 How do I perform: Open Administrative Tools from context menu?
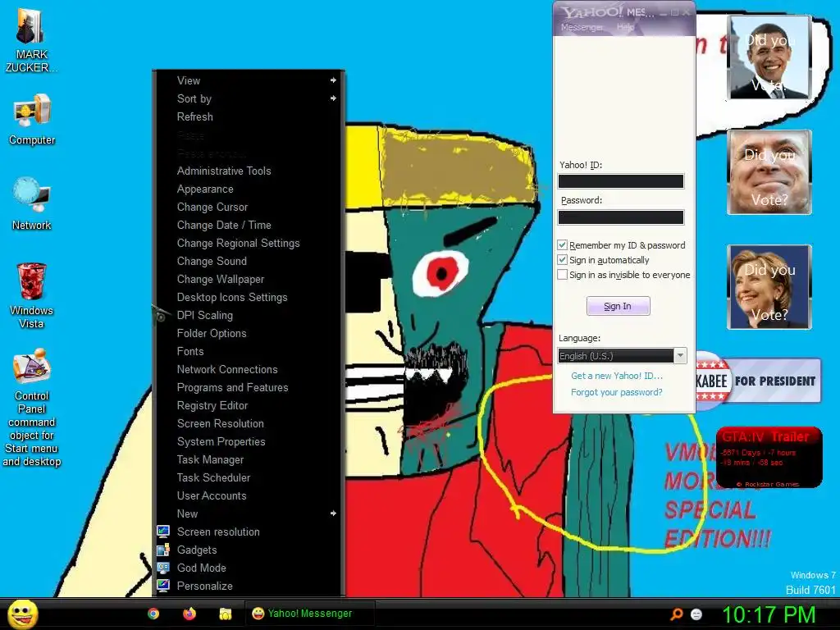(x=249, y=171)
